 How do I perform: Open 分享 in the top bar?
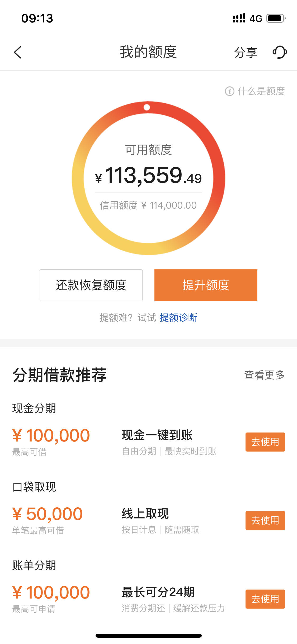coord(246,52)
